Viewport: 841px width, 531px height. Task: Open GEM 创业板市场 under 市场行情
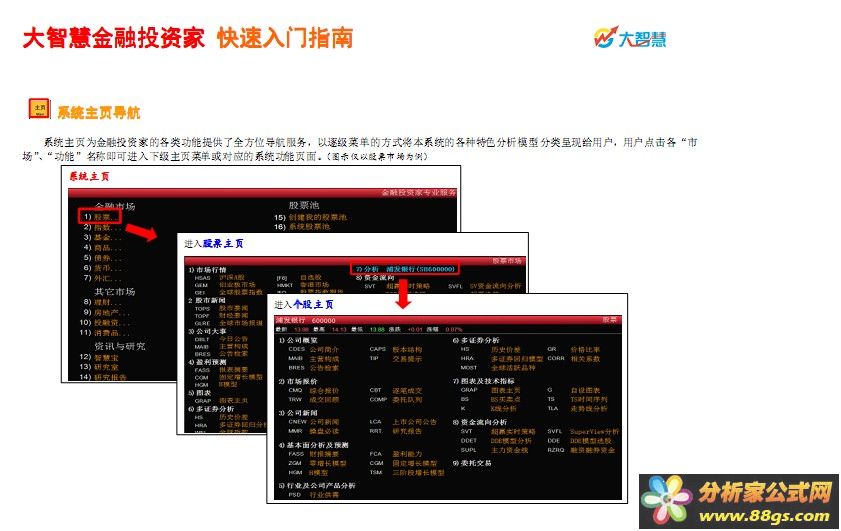click(225, 285)
